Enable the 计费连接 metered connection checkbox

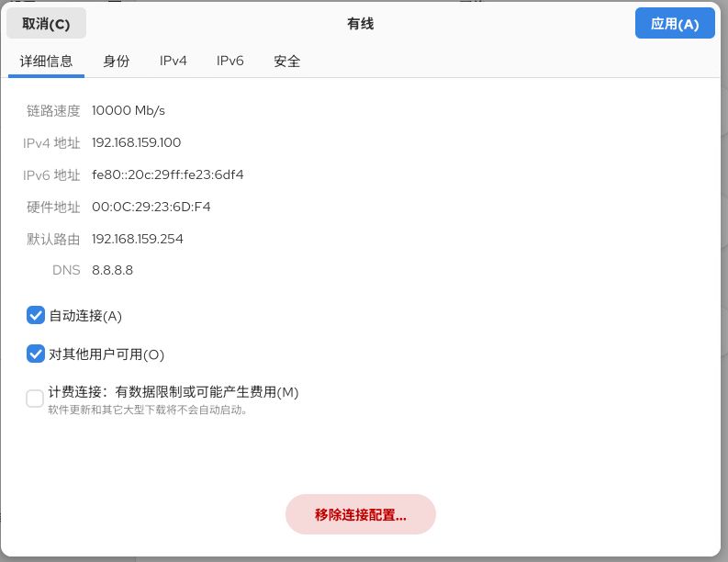pyautogui.click(x=36, y=399)
